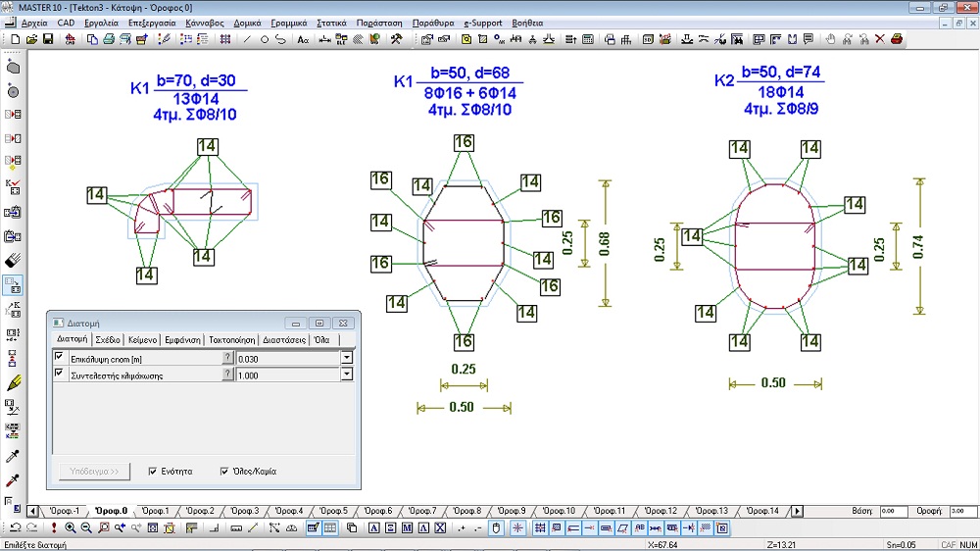The image size is (980, 551).
Task: Toggle the Επικάλυψη cnom checkbox
Action: click(x=59, y=357)
